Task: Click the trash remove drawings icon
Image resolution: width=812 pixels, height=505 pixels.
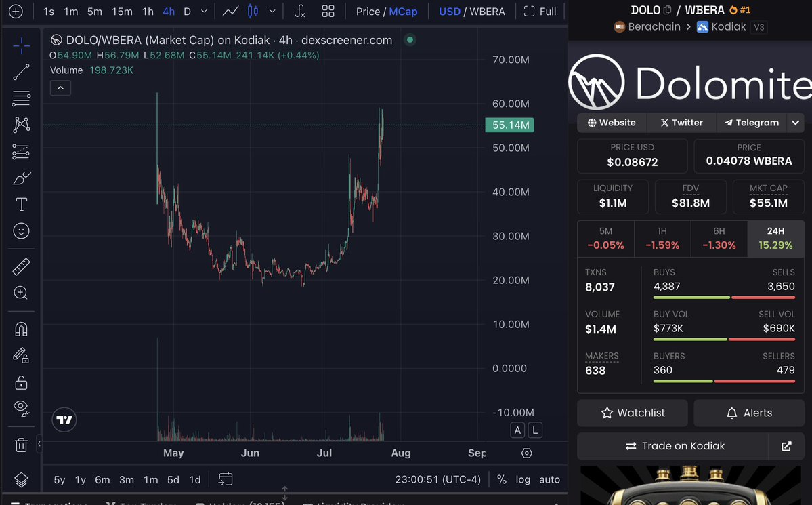Action: [21, 445]
